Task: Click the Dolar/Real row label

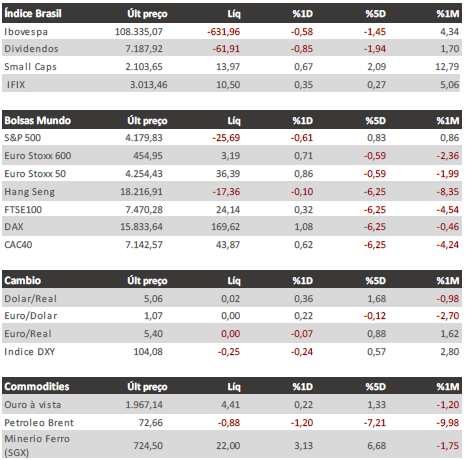Action: (30, 299)
